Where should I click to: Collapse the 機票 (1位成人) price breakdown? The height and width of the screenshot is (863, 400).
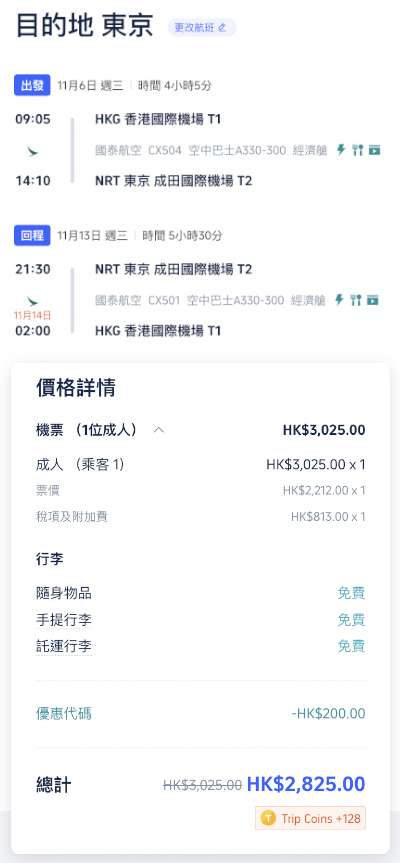pos(158,430)
